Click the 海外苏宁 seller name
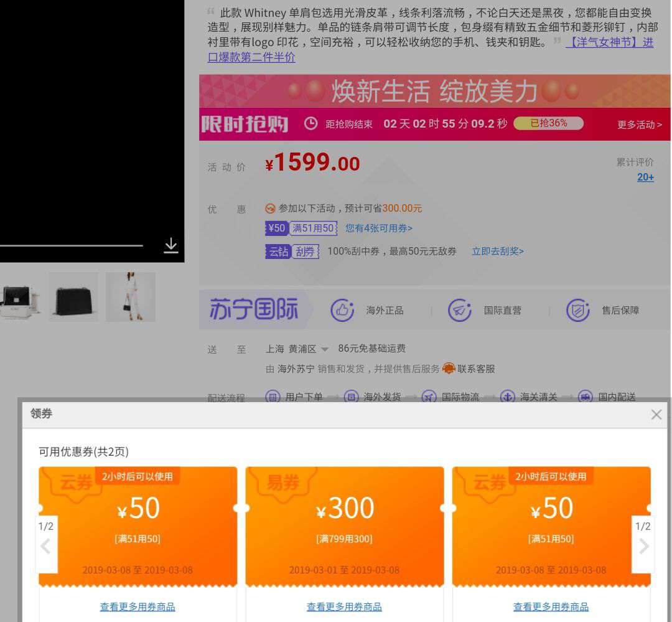The height and width of the screenshot is (622, 672). (x=296, y=369)
